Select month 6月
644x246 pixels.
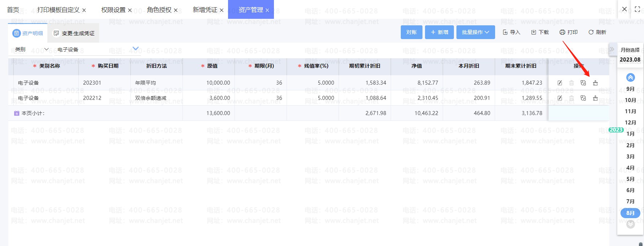(x=630, y=190)
